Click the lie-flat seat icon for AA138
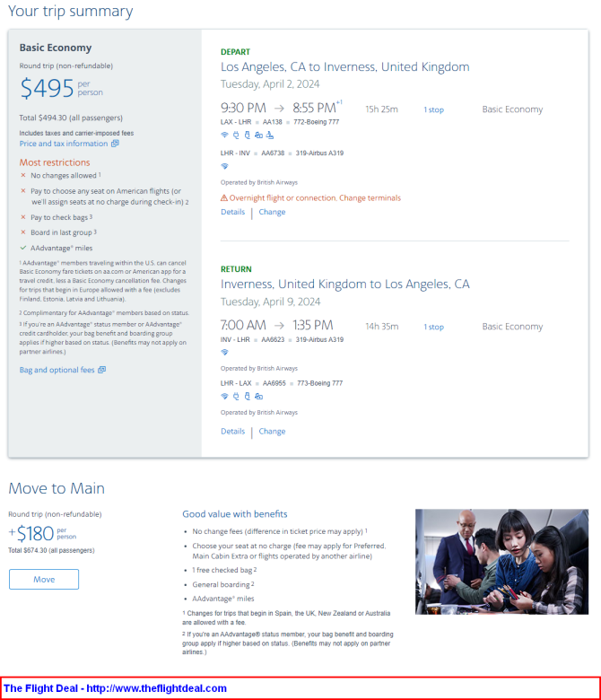This screenshot has height=700, width=601. click(x=270, y=135)
